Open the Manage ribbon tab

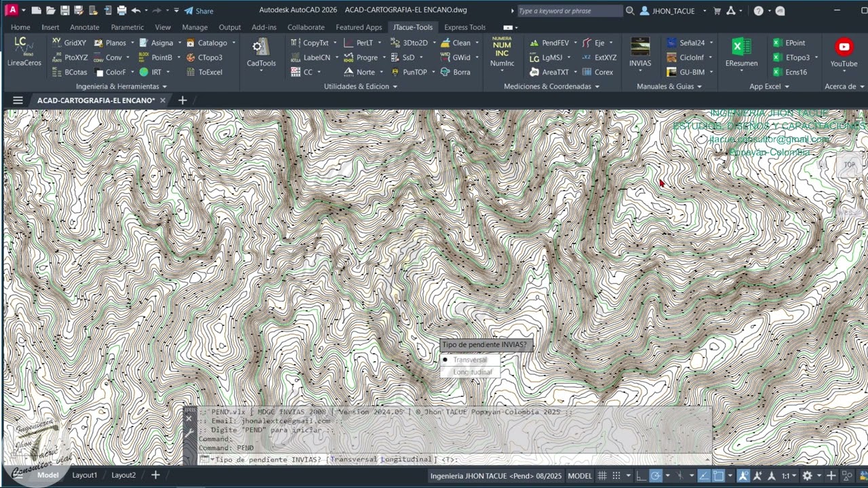195,27
